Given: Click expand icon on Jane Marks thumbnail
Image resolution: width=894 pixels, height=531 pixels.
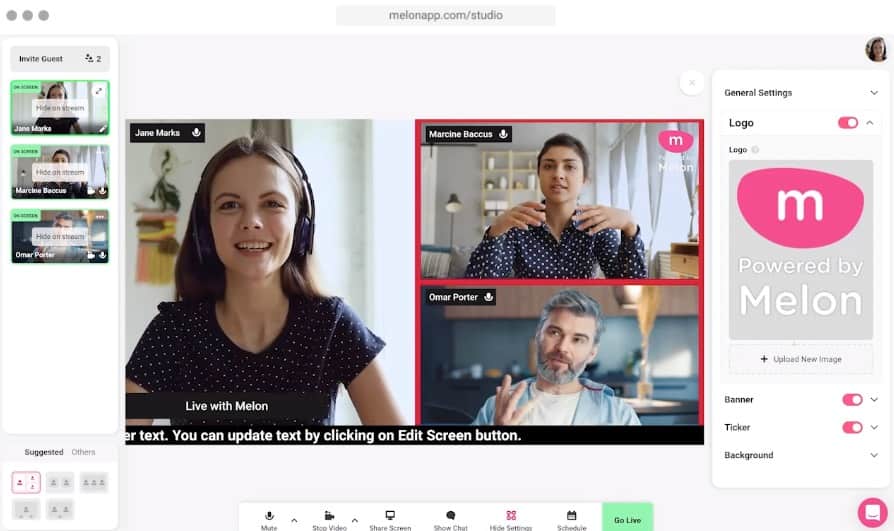Looking at the screenshot, I should tap(99, 91).
